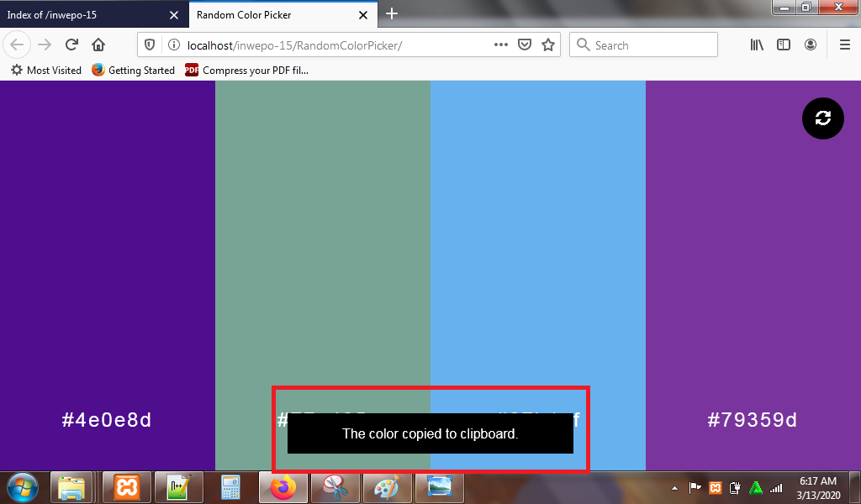
Task: Copy the #79359d color code
Action: 753,420
